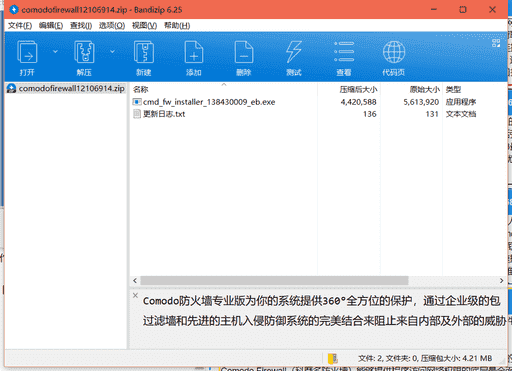Click the txt document icon for 更新日志.txt

click(137, 114)
